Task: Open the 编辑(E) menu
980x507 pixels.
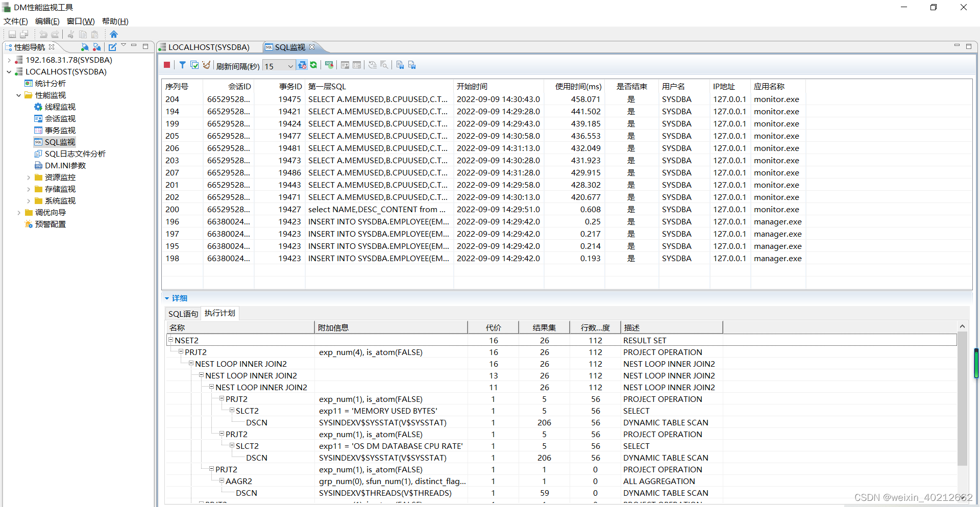Action: (47, 21)
